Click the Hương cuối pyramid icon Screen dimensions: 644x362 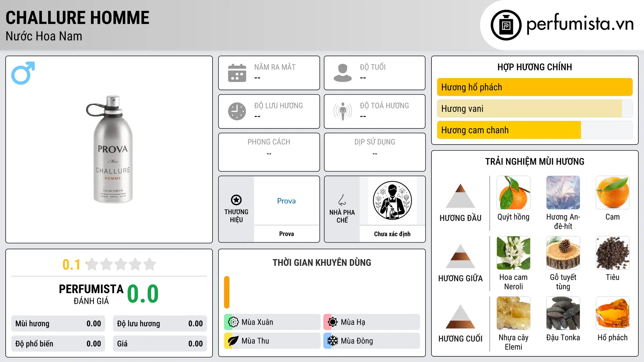[460, 316]
